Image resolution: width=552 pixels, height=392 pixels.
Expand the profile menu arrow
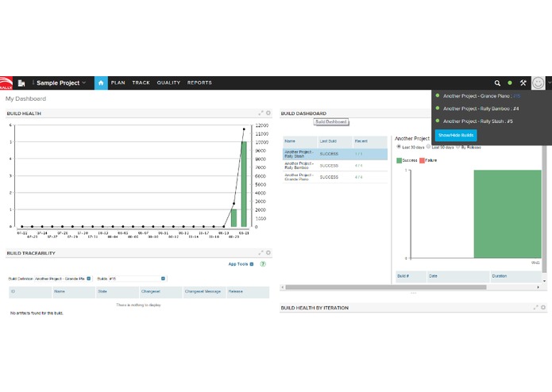(x=549, y=83)
